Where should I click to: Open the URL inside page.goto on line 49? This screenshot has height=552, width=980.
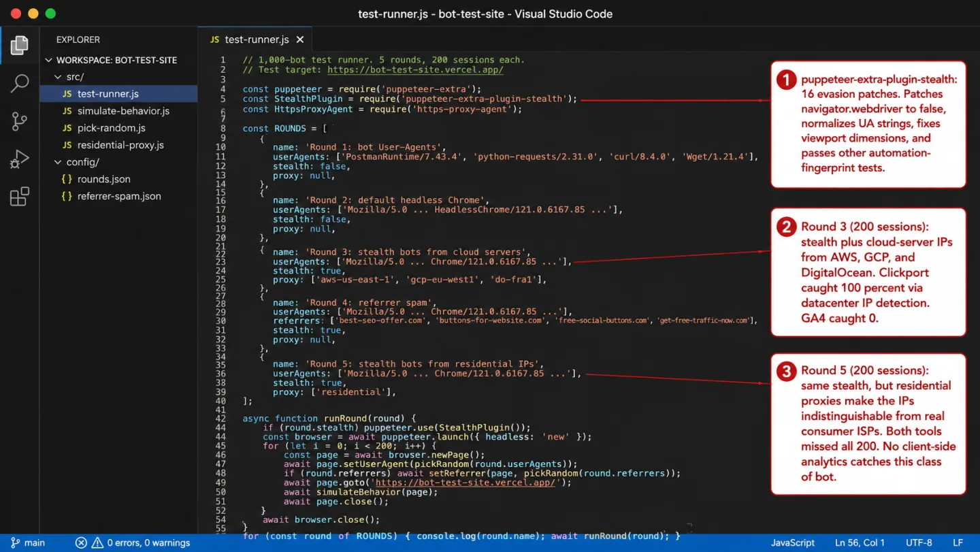pos(465,483)
